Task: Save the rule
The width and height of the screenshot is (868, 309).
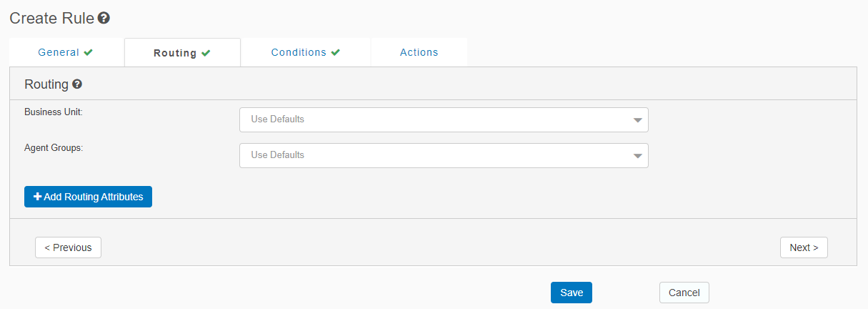Action: coord(572,293)
